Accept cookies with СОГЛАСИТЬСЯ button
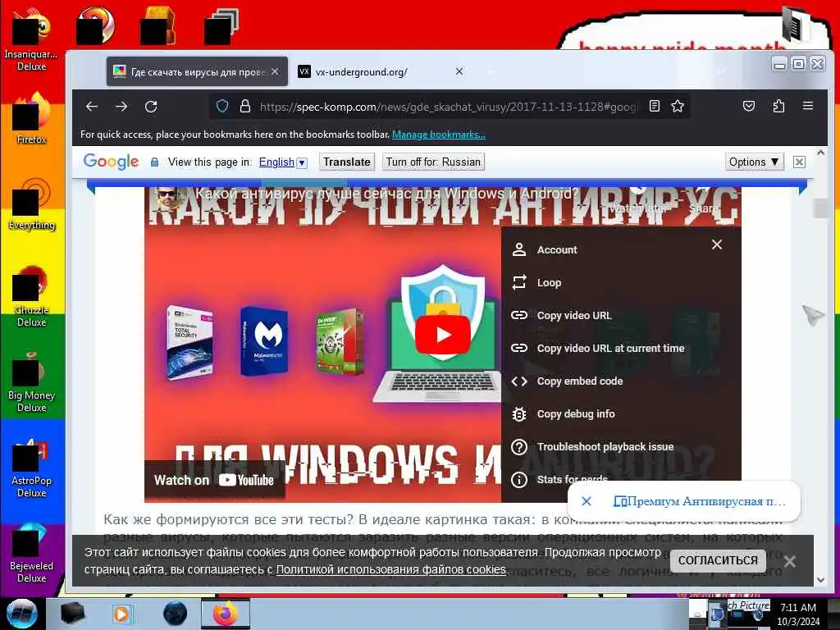Viewport: 840px width, 630px height. (x=718, y=560)
